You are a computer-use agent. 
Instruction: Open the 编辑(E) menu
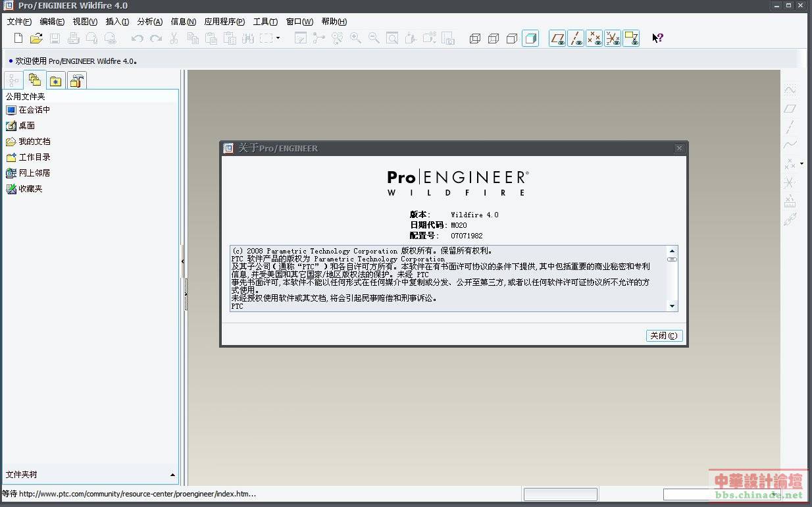pos(52,22)
